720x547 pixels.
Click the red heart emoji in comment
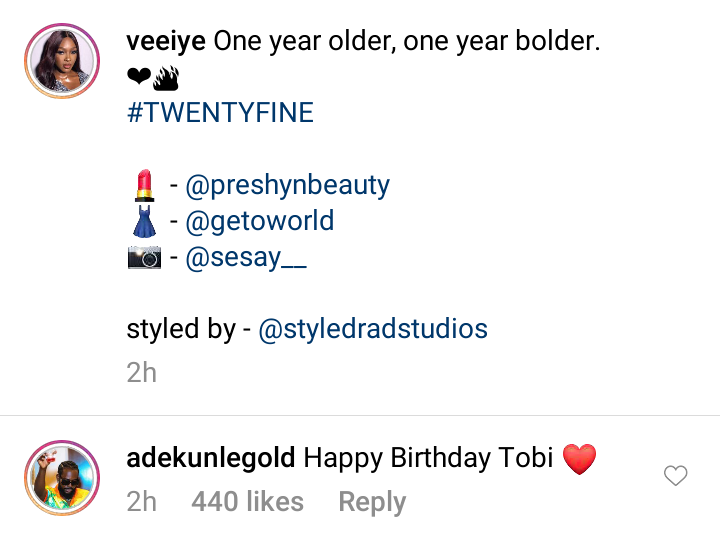click(x=579, y=460)
